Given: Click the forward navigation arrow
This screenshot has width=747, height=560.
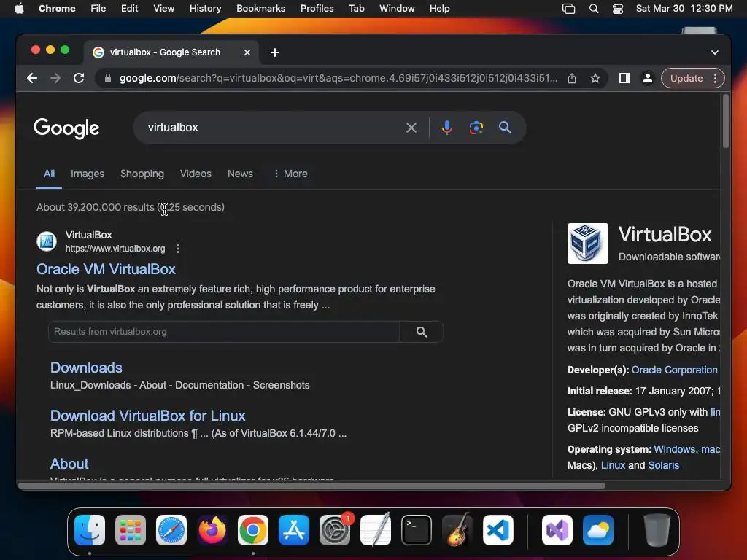Looking at the screenshot, I should [x=55, y=78].
